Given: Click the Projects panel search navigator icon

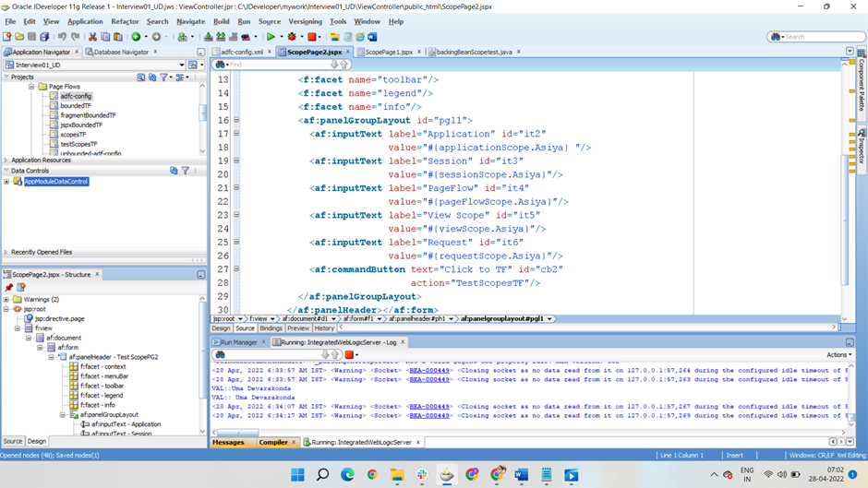Looking at the screenshot, I should coord(141,77).
